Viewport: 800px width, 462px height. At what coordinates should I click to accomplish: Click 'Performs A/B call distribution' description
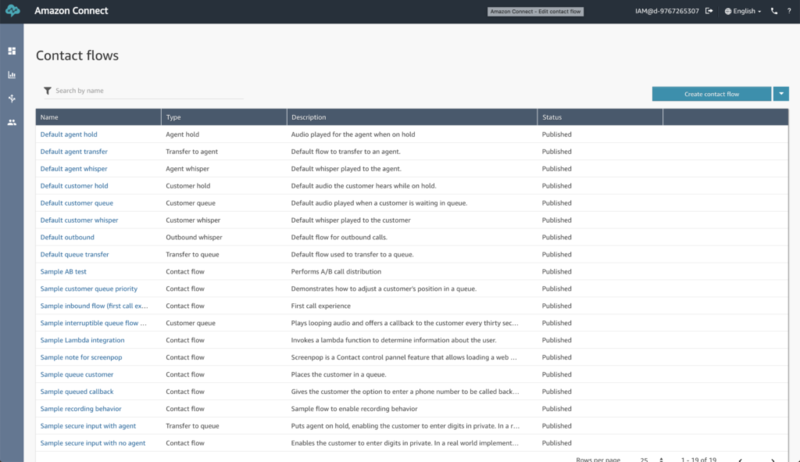point(336,272)
